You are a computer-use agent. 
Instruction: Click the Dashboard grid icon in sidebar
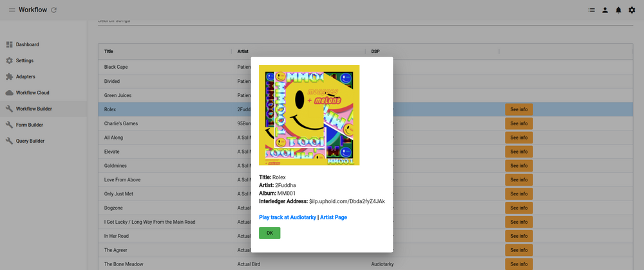(10, 44)
